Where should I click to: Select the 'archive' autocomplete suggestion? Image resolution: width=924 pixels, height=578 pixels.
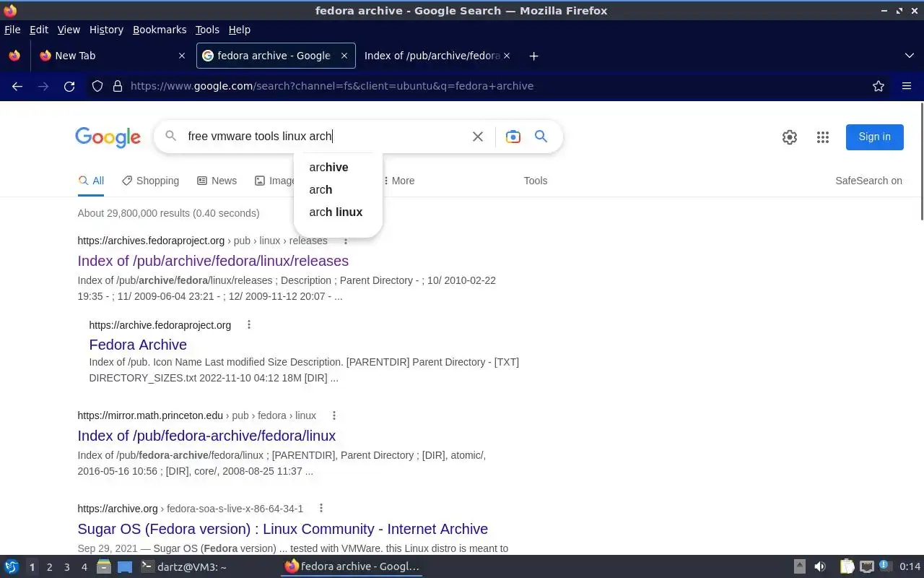pyautogui.click(x=338, y=167)
